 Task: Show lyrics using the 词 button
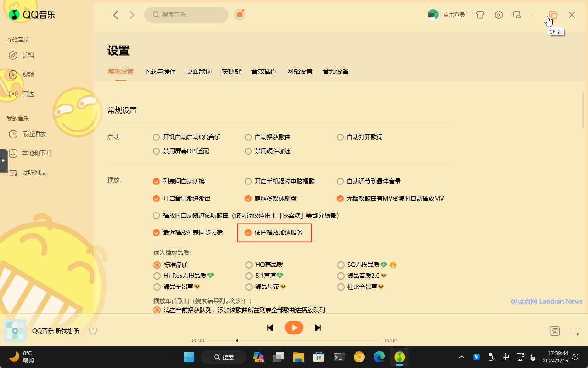tap(554, 331)
